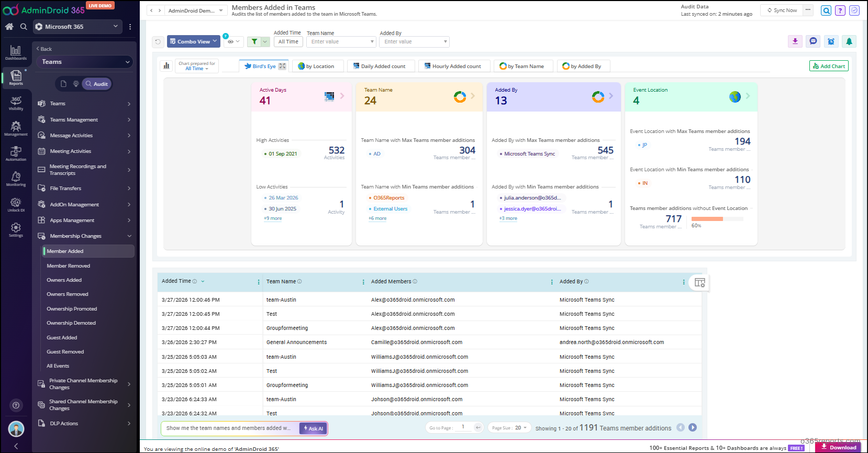Image resolution: width=868 pixels, height=453 pixels.
Task: Open the Management section icon
Action: pyautogui.click(x=16, y=129)
